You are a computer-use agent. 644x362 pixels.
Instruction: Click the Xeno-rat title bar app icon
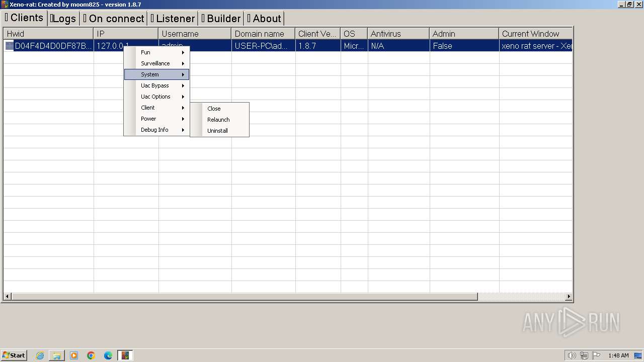pos(5,4)
